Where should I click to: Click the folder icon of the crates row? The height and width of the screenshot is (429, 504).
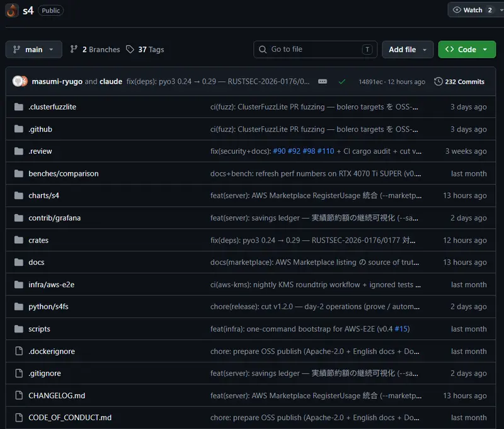pos(19,240)
